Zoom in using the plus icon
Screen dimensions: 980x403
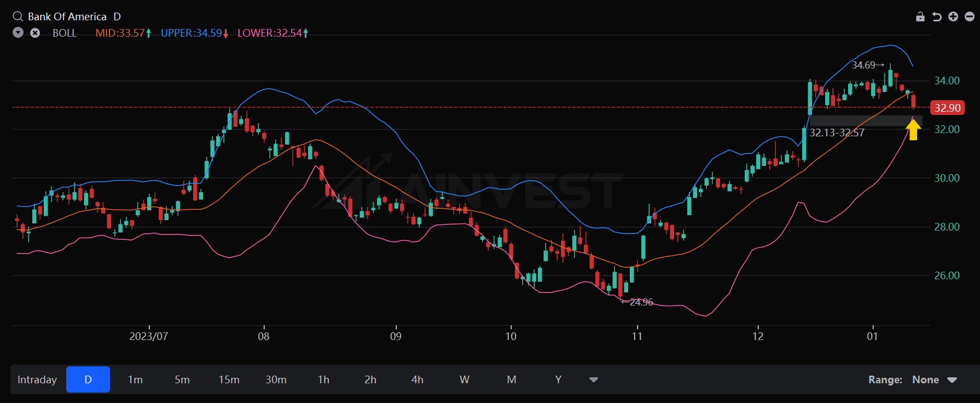953,16
